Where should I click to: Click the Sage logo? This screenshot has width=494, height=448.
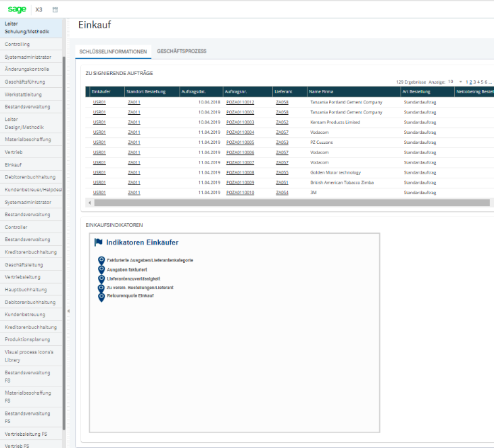click(x=17, y=9)
